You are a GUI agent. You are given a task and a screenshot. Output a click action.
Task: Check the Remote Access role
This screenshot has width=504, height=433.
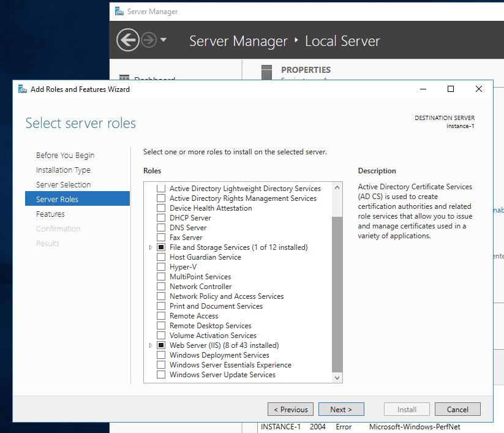click(161, 315)
